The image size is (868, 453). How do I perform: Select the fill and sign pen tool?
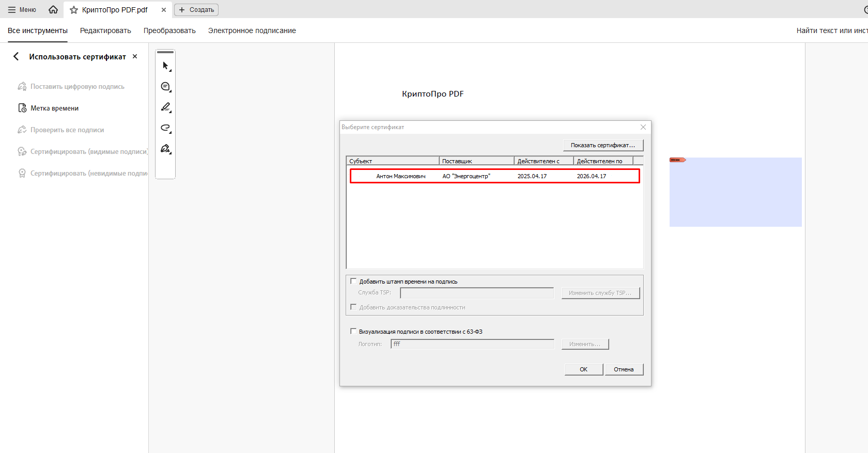click(x=165, y=149)
